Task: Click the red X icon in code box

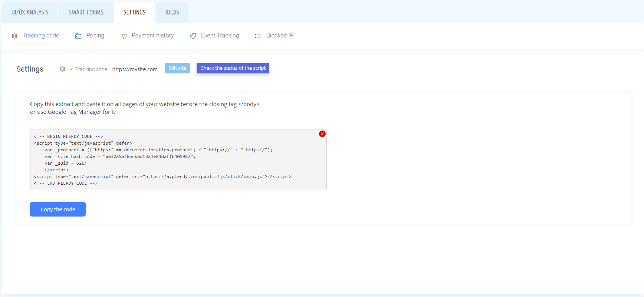Action: tap(322, 134)
